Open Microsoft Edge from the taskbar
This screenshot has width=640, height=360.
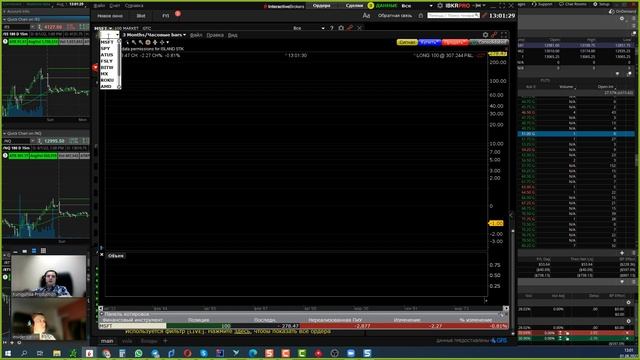pyautogui.click(x=253, y=353)
